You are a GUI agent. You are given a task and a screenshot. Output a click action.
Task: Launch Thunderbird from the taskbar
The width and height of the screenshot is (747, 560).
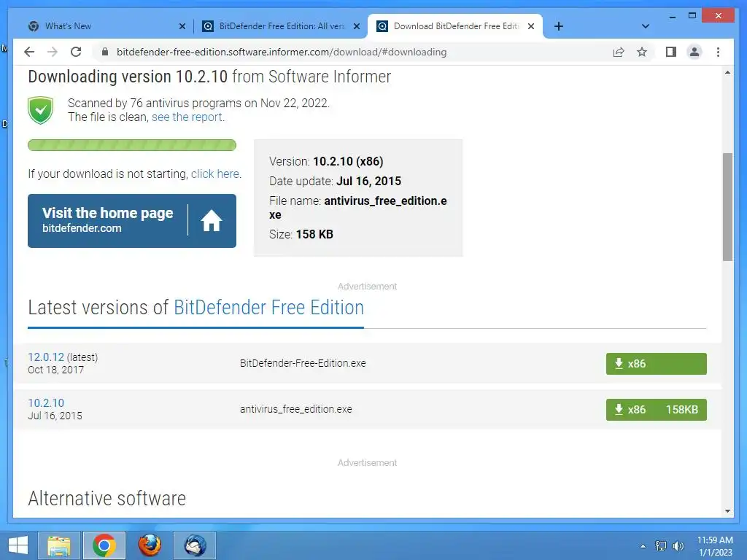(x=195, y=545)
